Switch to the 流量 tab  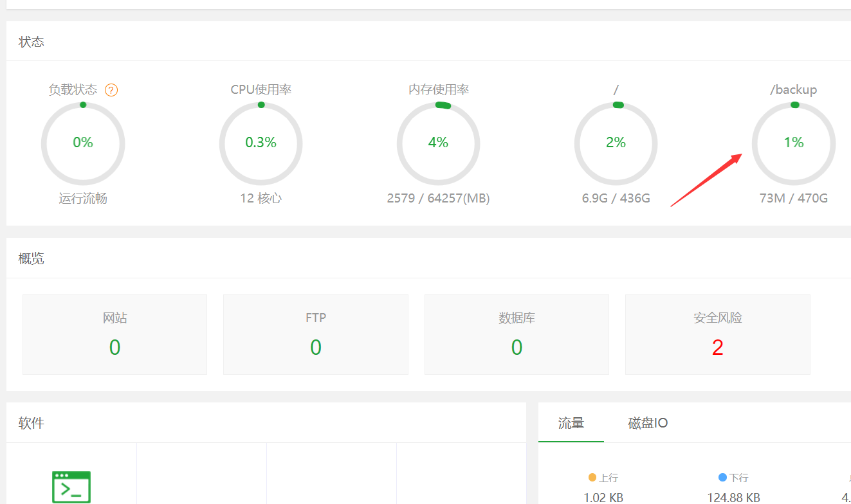[571, 423]
